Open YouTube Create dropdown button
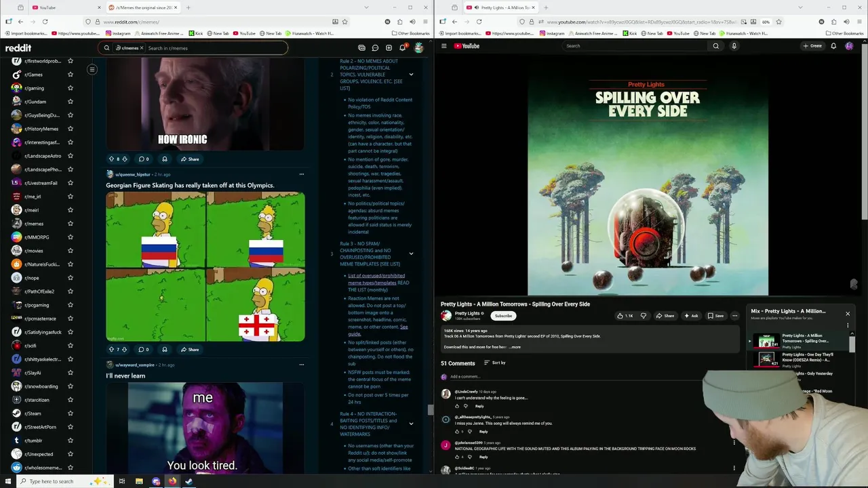This screenshot has width=868, height=488. 812,46
